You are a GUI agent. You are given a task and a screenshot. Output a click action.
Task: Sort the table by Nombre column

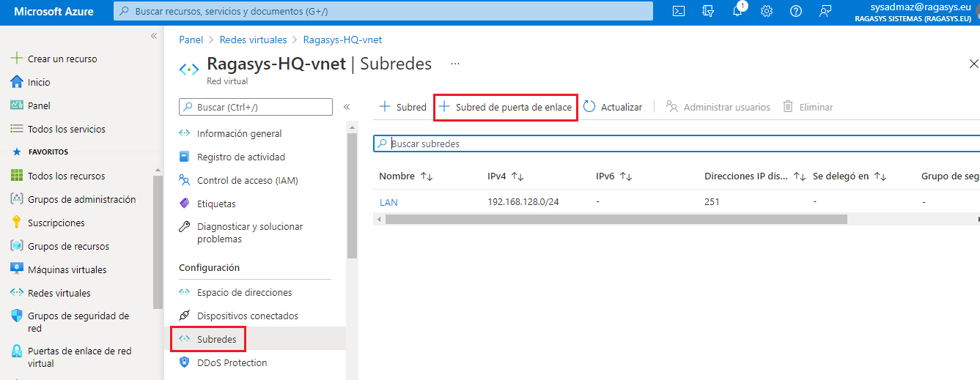[406, 176]
